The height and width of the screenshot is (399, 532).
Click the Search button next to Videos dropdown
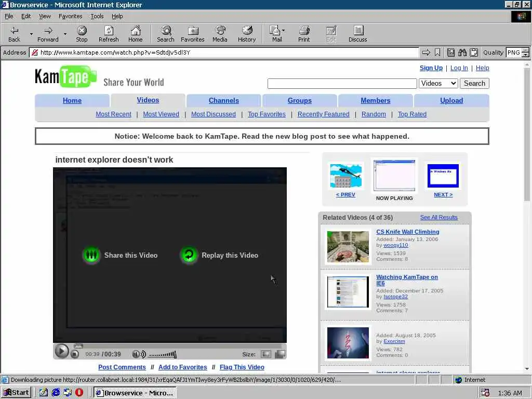474,84
